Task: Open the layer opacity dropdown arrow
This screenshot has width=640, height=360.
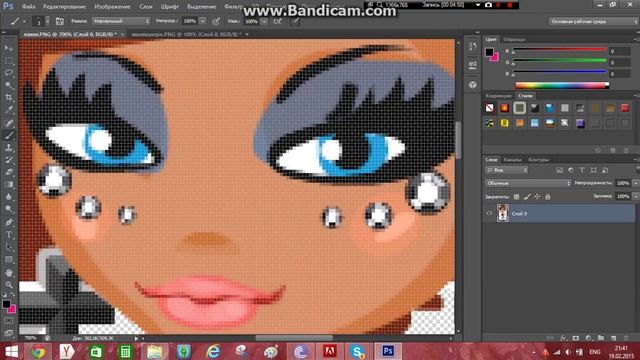Action: point(636,183)
